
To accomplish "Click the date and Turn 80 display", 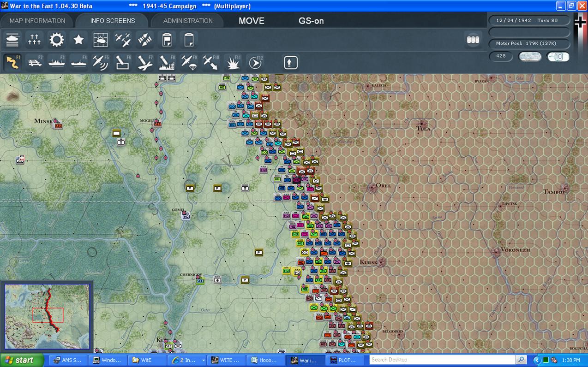I will tap(529, 20).
